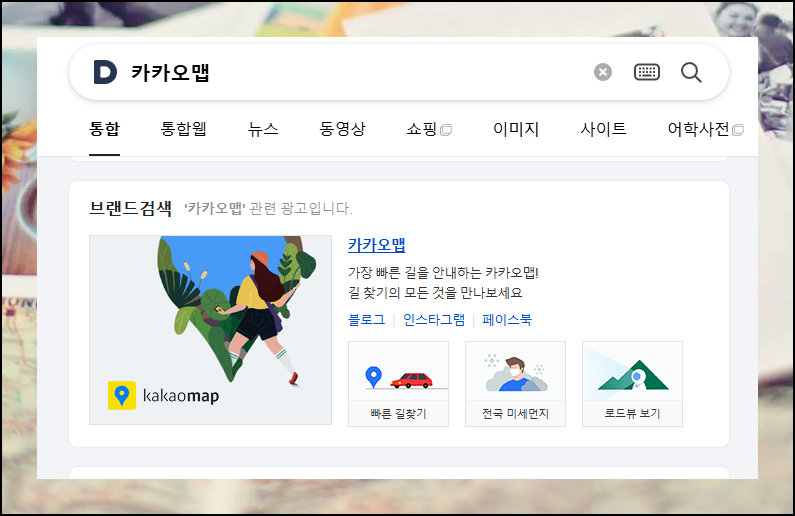Click the masked person fine dust icon
The height and width of the screenshot is (516, 795).
click(x=516, y=371)
